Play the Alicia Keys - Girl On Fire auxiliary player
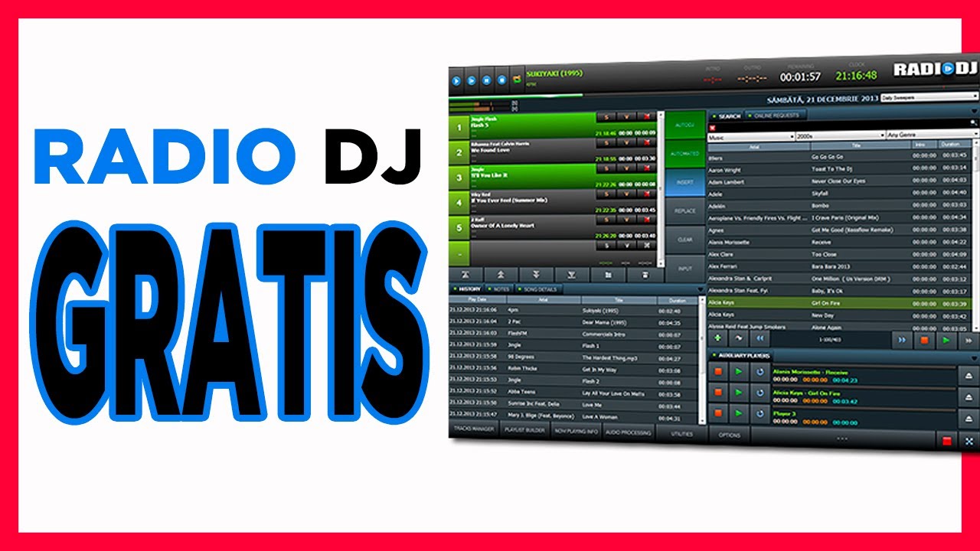The width and height of the screenshot is (980, 551). click(x=739, y=393)
